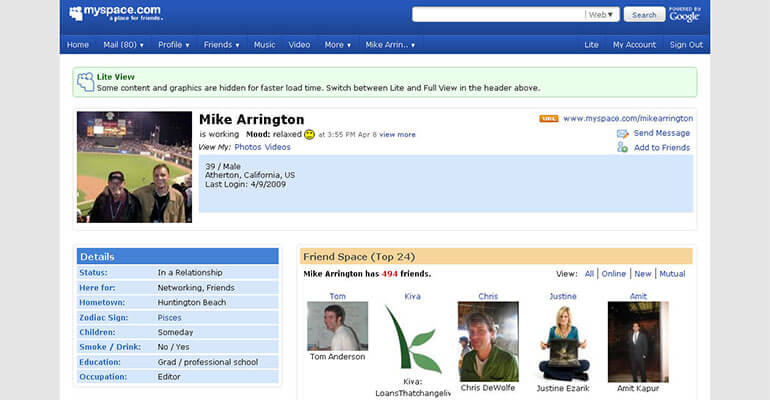Open the Video navigation item
770x400 pixels.
299,45
